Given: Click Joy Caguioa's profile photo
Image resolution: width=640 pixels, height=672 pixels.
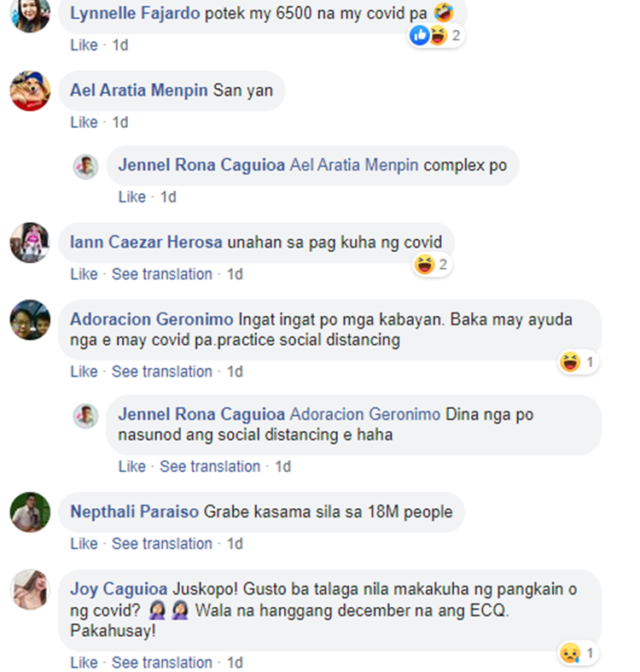Looking at the screenshot, I should [x=30, y=589].
